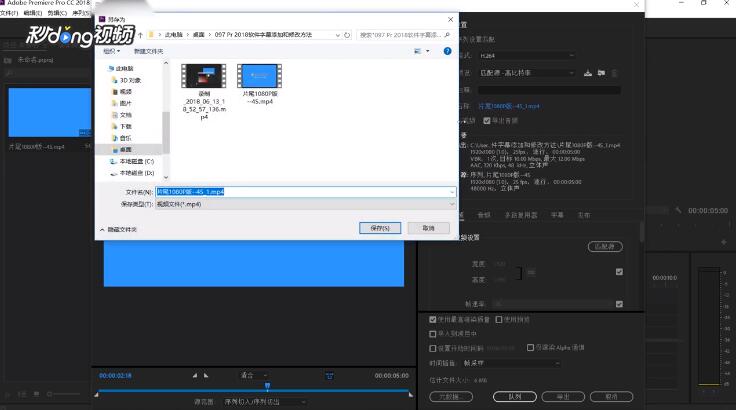Screen dimensions: 736x410
Task: Open the 剪辑 menu in Premiere Pro
Action: [x=57, y=13]
